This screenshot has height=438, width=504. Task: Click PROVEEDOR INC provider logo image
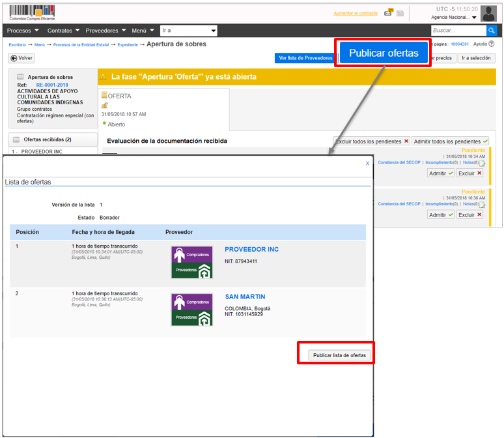(x=191, y=262)
